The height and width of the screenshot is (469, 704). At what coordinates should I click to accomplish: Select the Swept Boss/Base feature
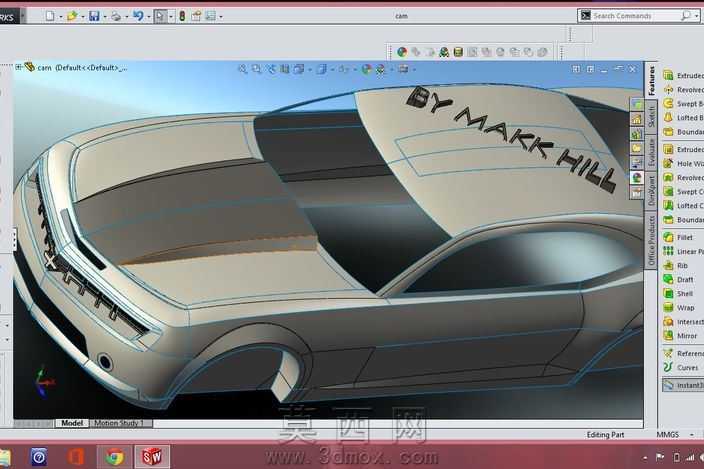point(683,104)
